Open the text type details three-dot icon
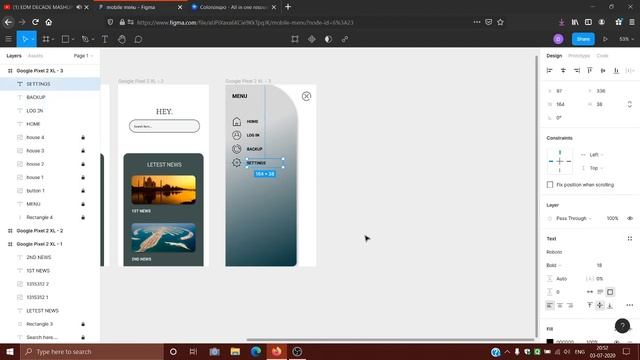The height and width of the screenshot is (360, 640). (629, 305)
